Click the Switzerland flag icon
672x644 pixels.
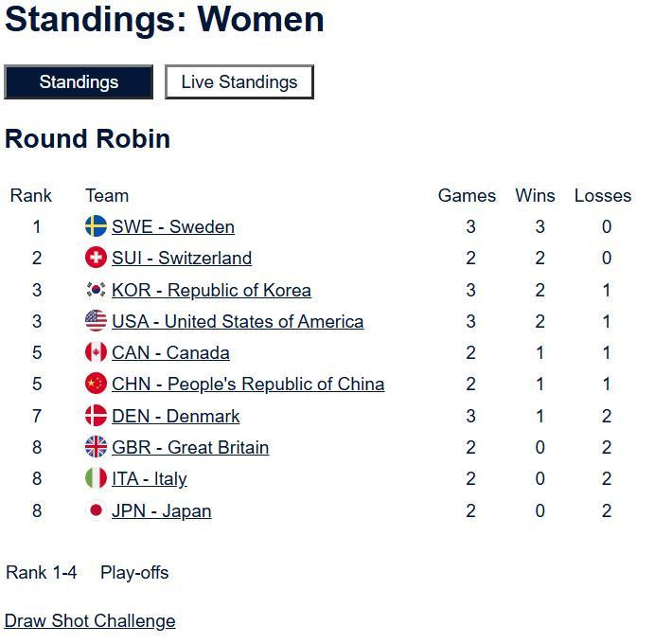click(96, 258)
